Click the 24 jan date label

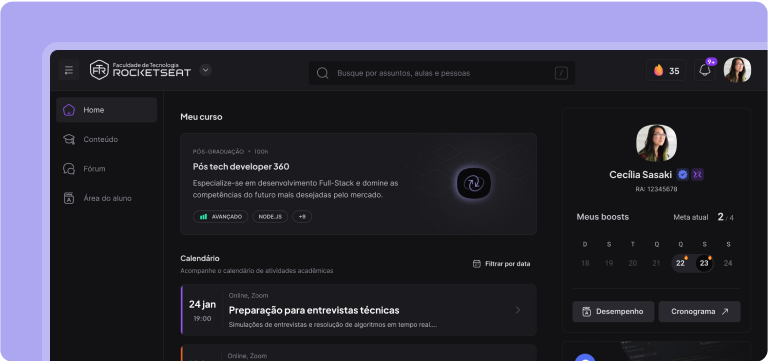coord(202,304)
